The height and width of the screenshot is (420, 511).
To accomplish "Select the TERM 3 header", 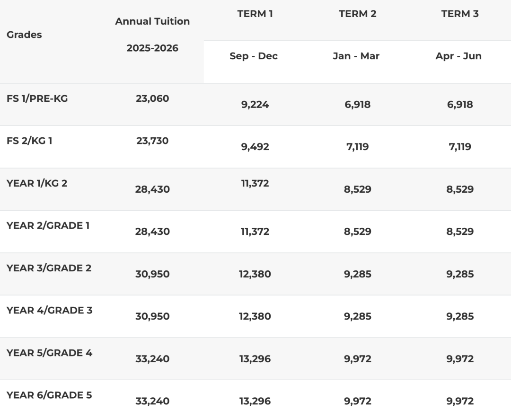I will (x=459, y=14).
